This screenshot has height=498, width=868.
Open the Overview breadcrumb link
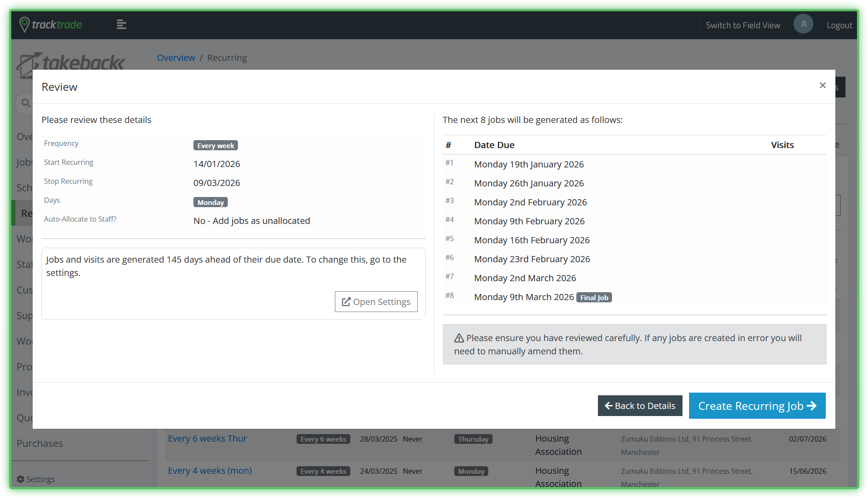coord(176,58)
